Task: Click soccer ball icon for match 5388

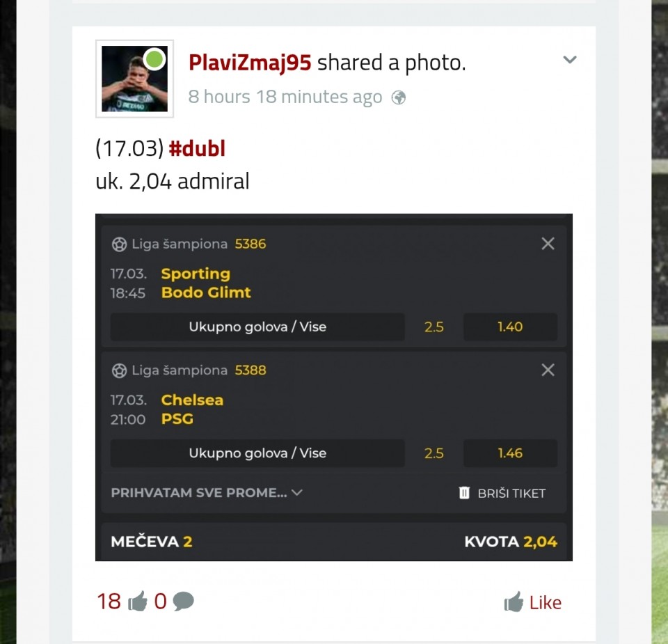Action: click(119, 370)
